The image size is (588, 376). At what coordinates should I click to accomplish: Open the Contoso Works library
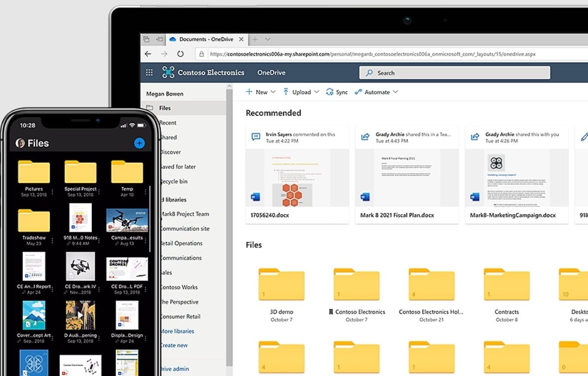pos(179,287)
